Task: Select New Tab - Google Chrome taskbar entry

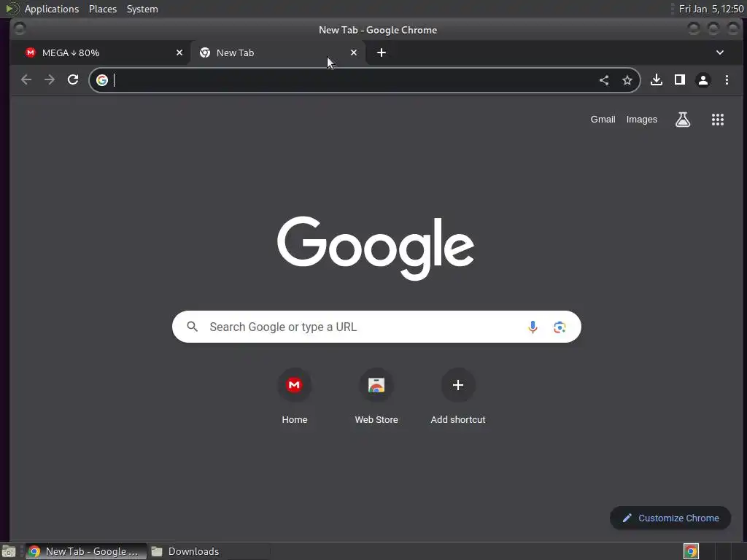Action: (86, 551)
